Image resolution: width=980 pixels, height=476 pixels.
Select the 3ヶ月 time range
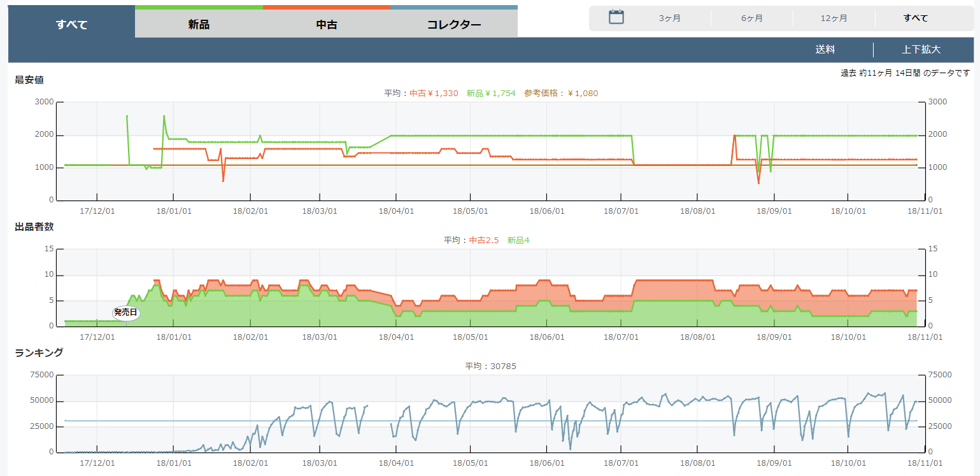click(670, 18)
